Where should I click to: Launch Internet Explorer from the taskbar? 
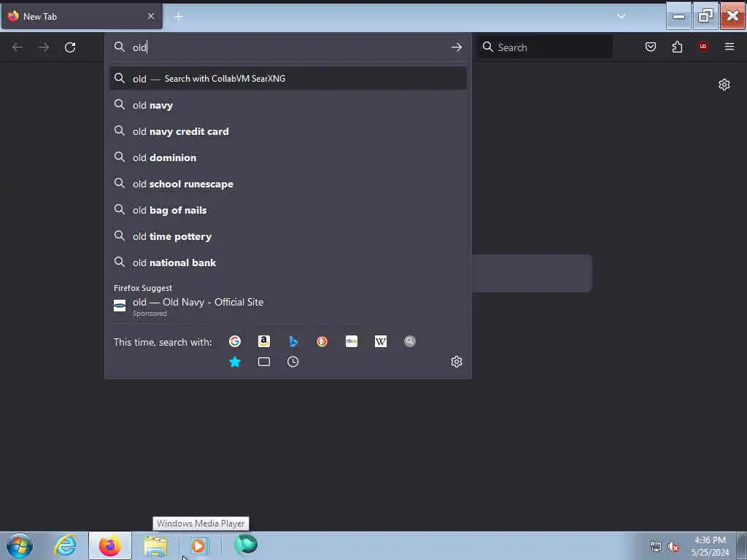[x=65, y=545]
